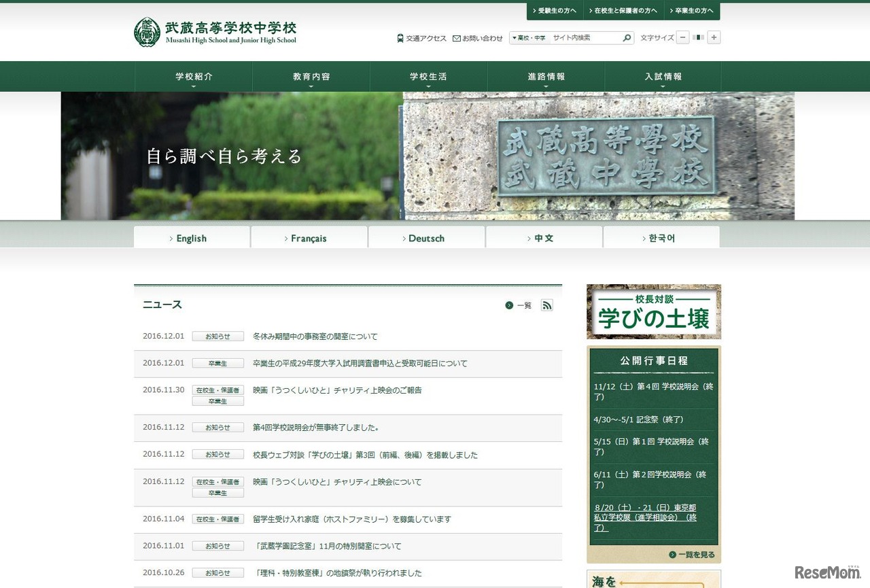Expand the 入試情報 navigation dropdown
Viewport: 870px width, 588px height.
pyautogui.click(x=663, y=76)
